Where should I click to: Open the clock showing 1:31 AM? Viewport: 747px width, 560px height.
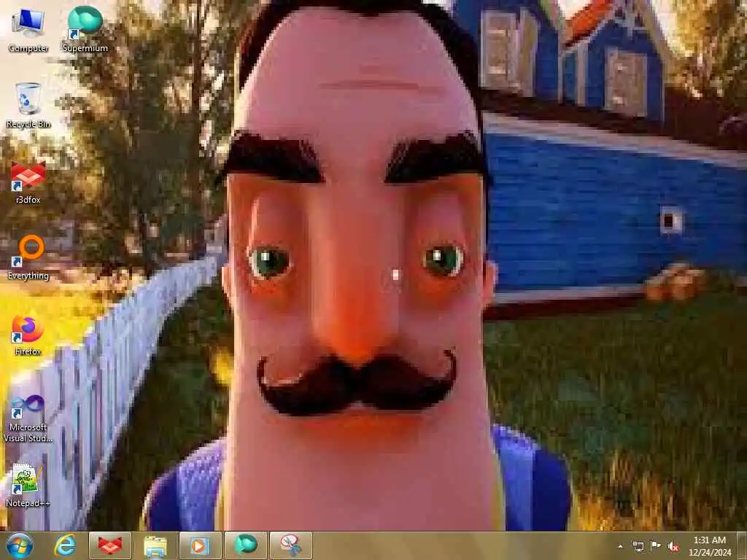tap(709, 546)
